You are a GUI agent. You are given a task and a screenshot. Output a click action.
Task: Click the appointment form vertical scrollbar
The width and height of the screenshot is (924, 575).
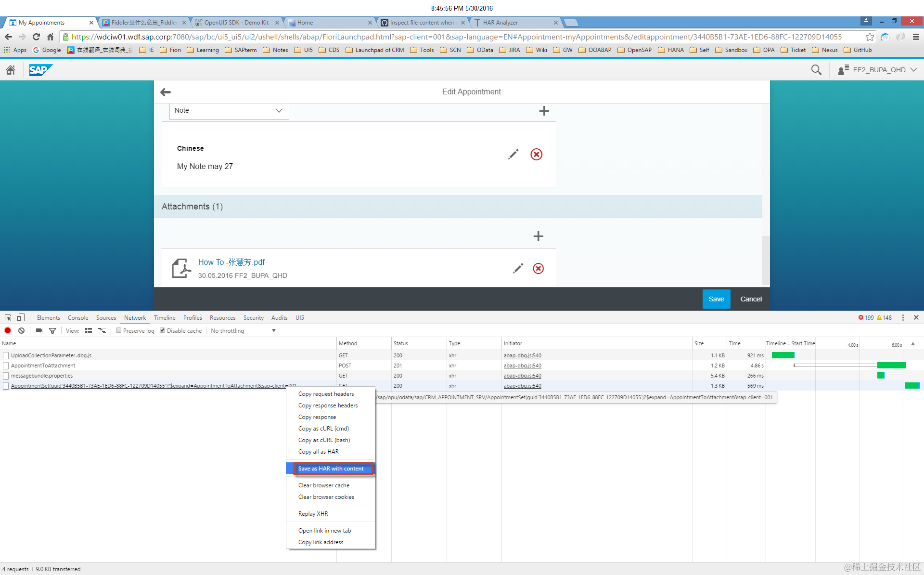(x=766, y=260)
